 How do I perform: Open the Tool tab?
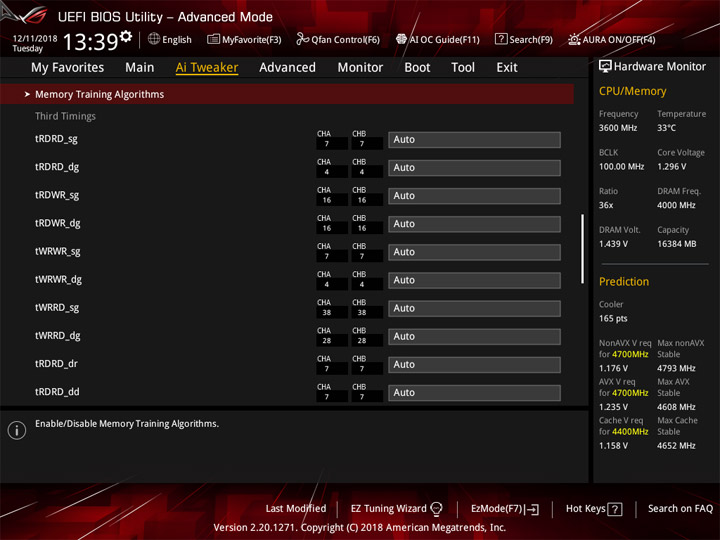(x=463, y=68)
